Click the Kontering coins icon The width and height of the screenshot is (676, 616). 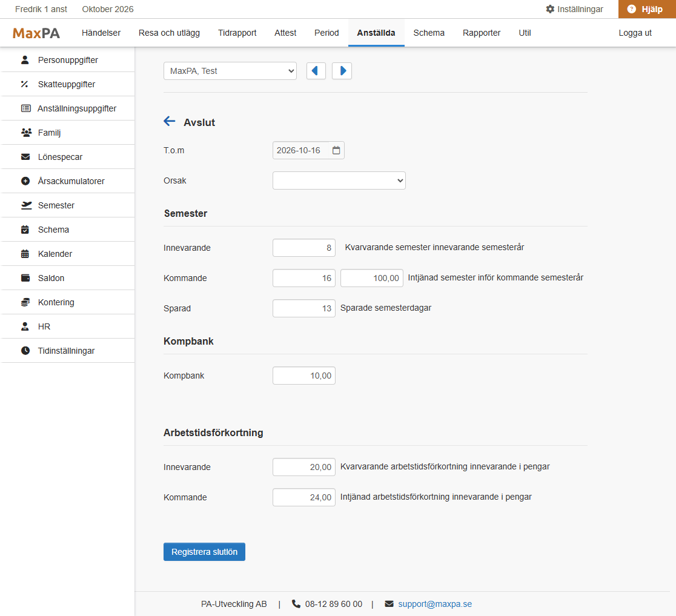(25, 302)
